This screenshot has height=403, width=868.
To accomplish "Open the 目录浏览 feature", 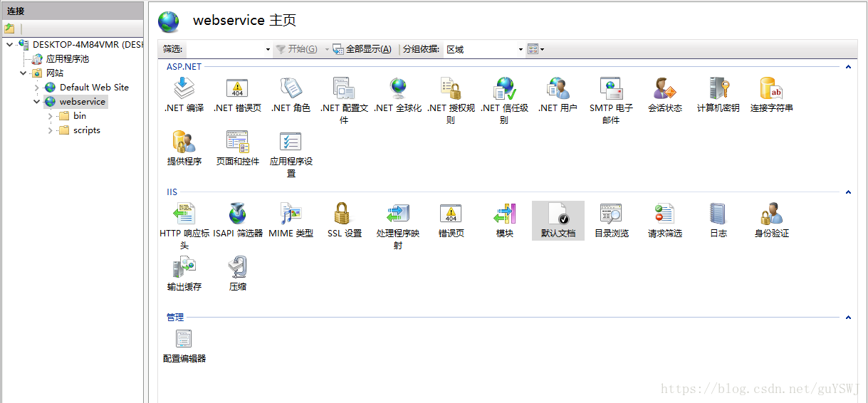I will (611, 220).
